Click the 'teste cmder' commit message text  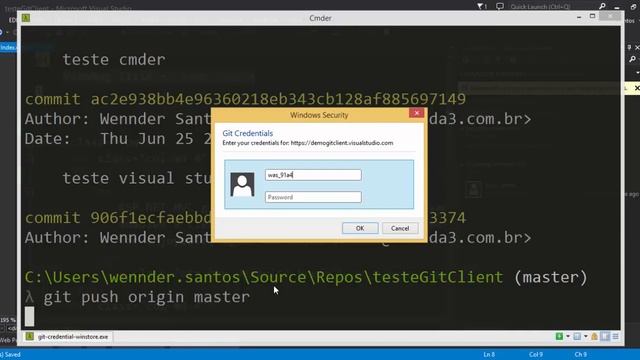[x=114, y=60]
